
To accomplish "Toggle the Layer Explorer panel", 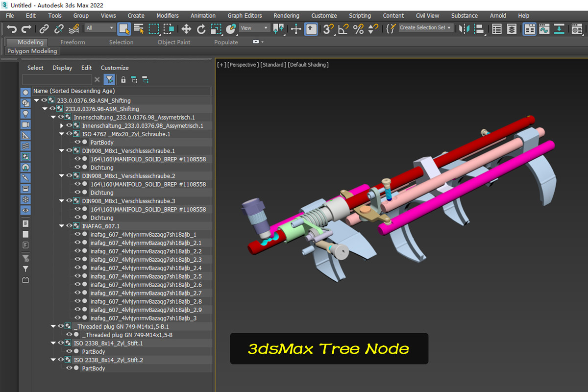I will pos(512,29).
